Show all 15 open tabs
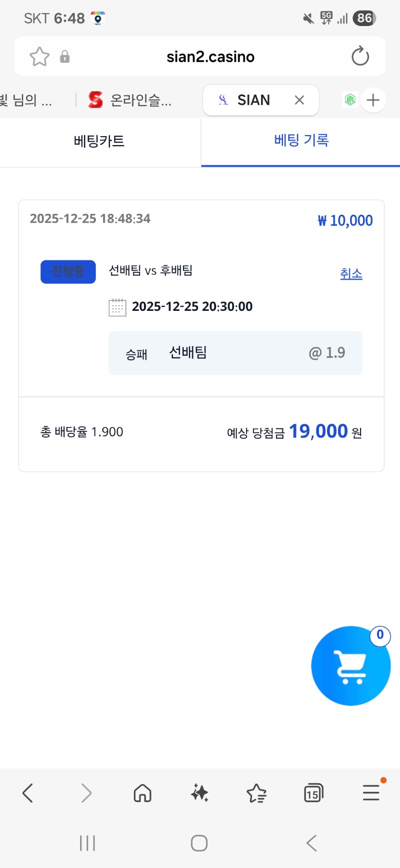 pyautogui.click(x=313, y=793)
